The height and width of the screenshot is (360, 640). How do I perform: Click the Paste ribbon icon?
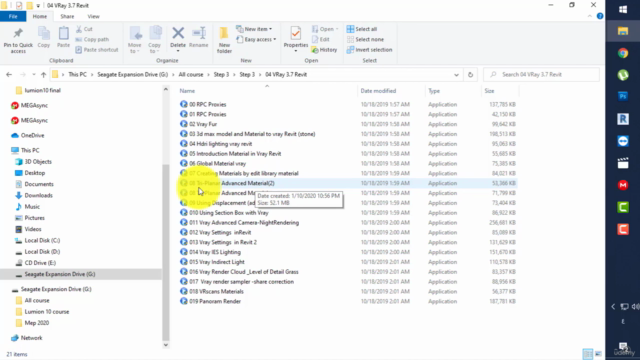(63, 33)
